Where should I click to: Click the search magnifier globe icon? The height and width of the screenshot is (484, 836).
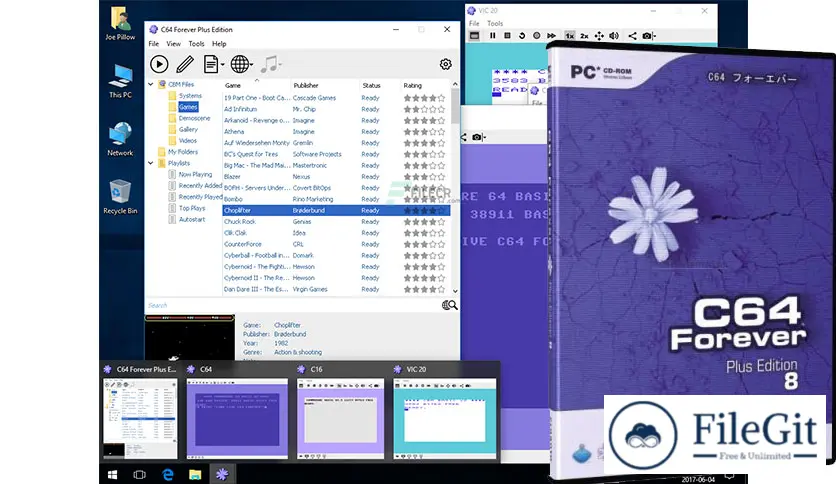point(449,305)
